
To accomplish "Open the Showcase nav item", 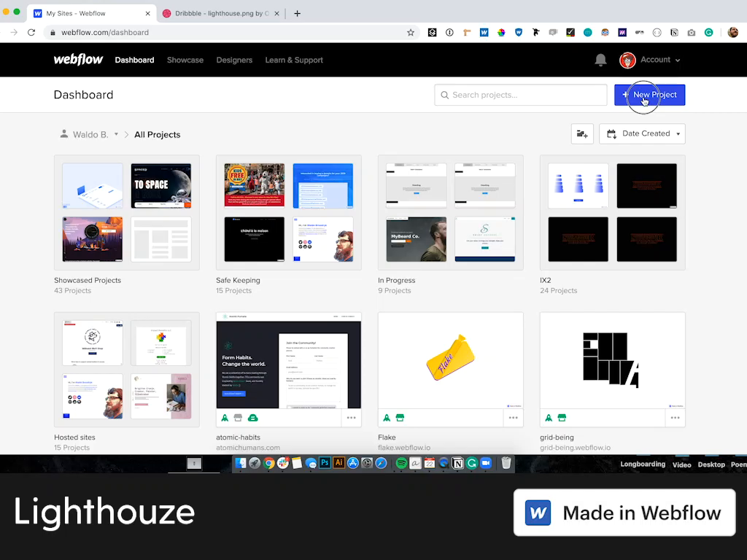I will (x=185, y=60).
